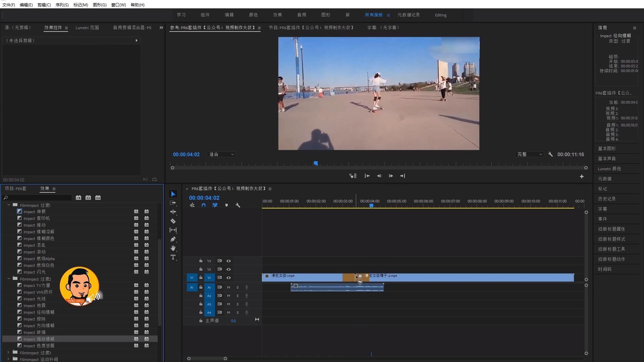The width and height of the screenshot is (644, 362).
Task: Click the effects search field
Action: pyautogui.click(x=37, y=198)
